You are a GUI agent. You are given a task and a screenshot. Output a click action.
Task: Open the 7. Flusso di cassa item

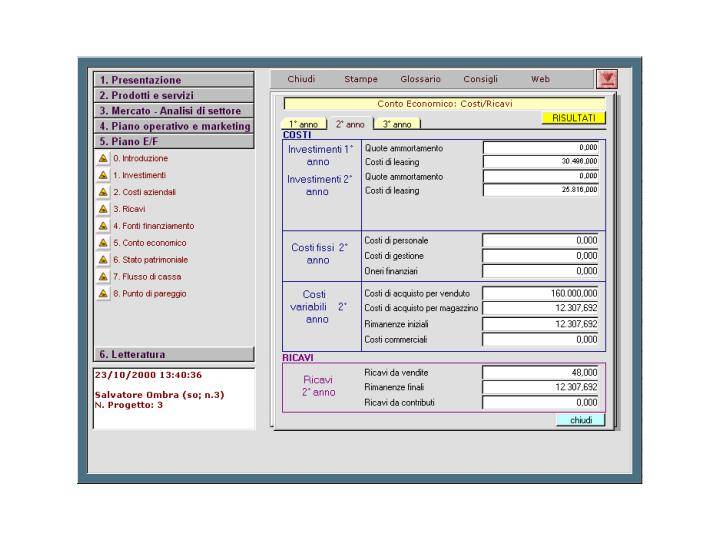pyautogui.click(x=147, y=276)
